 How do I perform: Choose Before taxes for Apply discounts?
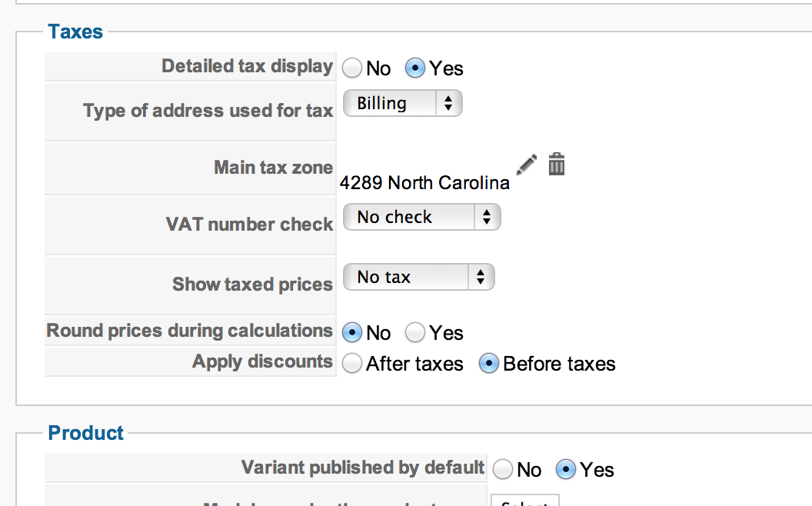[489, 364]
